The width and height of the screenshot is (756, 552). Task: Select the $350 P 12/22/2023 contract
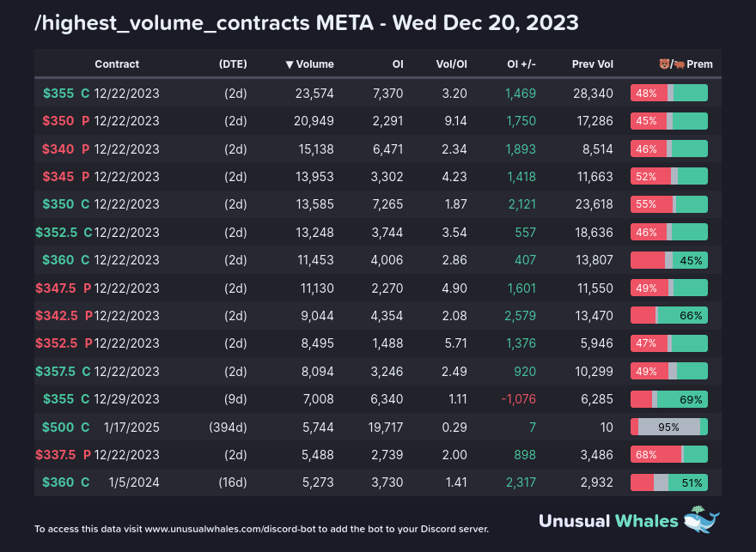tap(101, 121)
